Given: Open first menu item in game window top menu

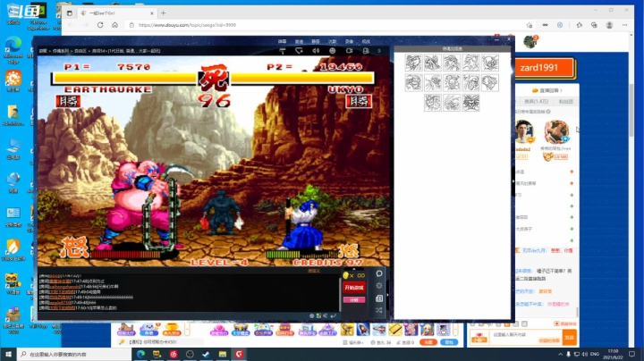Looking at the screenshot, I should [282, 41].
